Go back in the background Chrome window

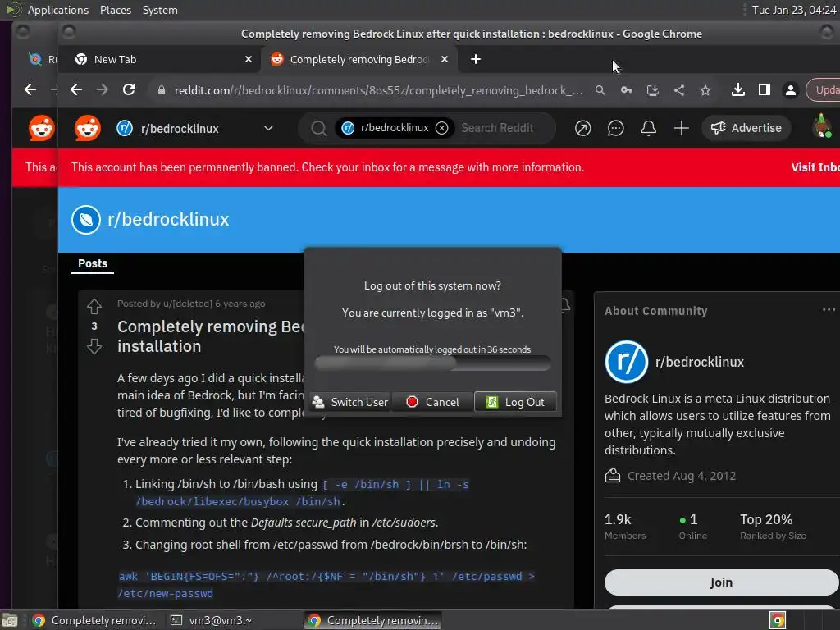(x=30, y=90)
